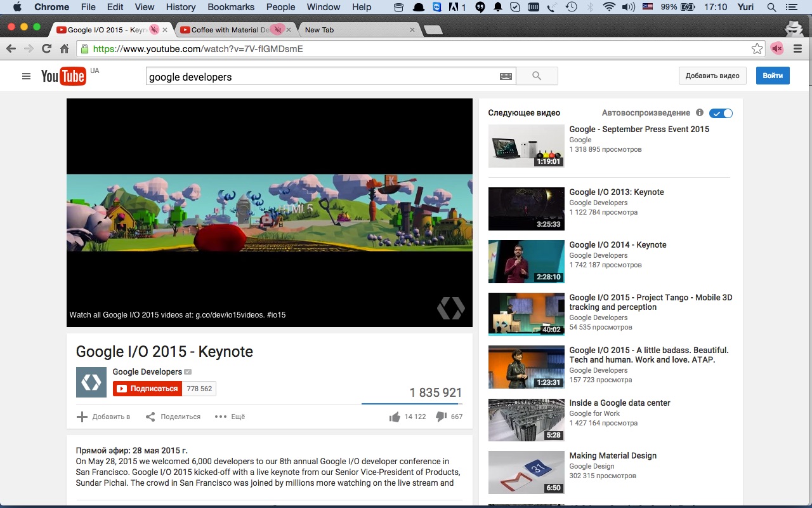
Task: Click the video player to pause
Action: [x=270, y=213]
